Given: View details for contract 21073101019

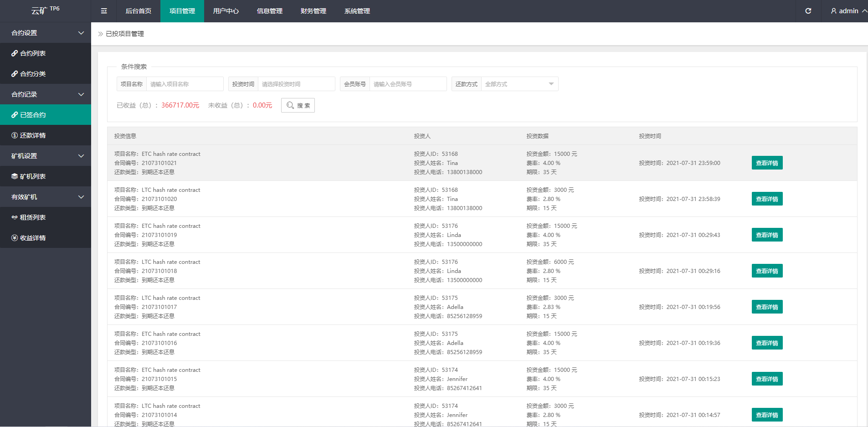Looking at the screenshot, I should coord(767,235).
